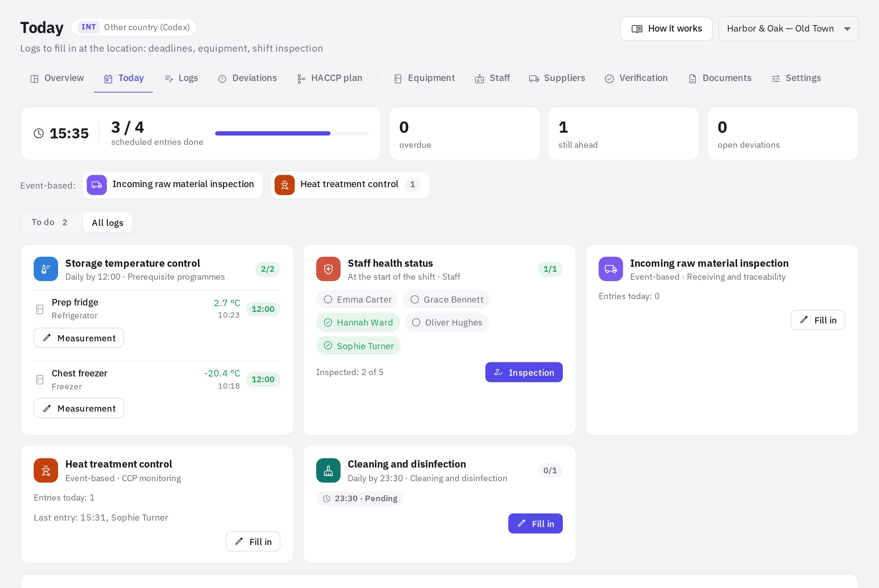Click the INT Other country (Codex) badge
Screen dimensions: 879x588
point(134,27)
